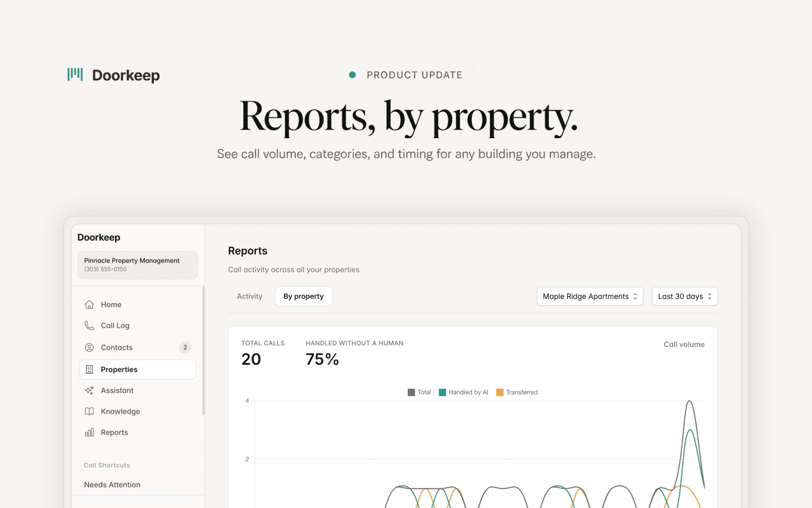Click the Home house icon
The width and height of the screenshot is (812, 508).
click(89, 304)
